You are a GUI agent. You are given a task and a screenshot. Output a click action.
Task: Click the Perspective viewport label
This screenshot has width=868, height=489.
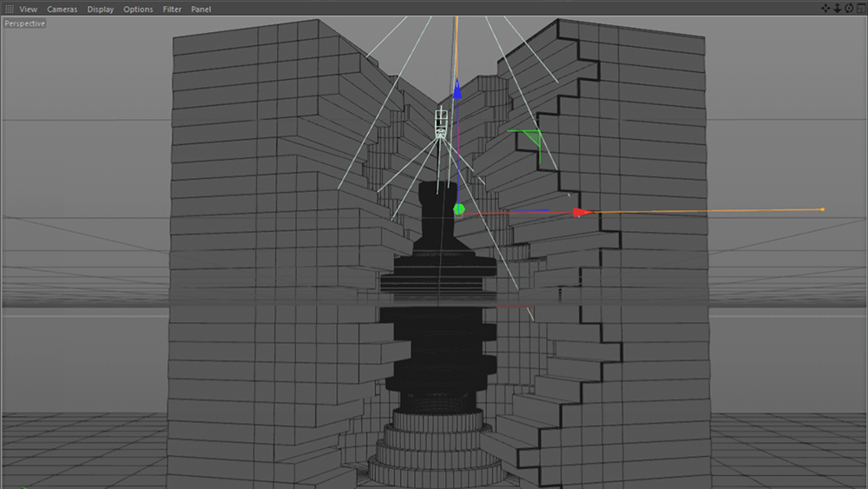[x=24, y=23]
